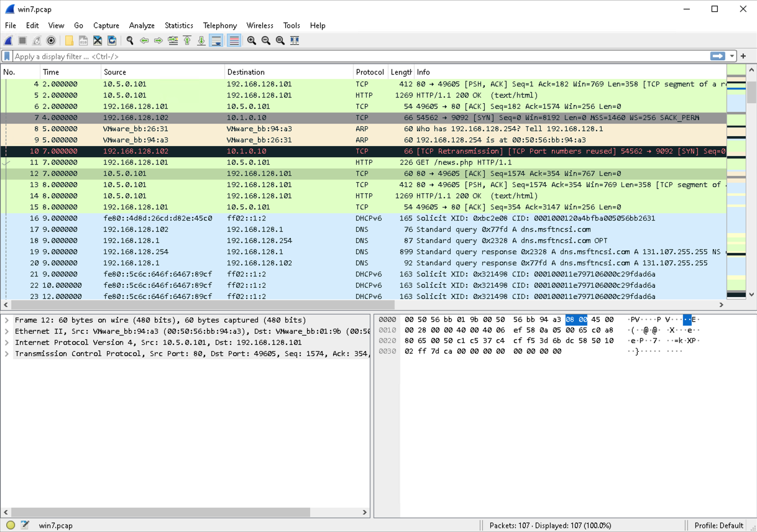Click the find packet magnifier icon
This screenshot has height=532, width=757.
pos(130,40)
